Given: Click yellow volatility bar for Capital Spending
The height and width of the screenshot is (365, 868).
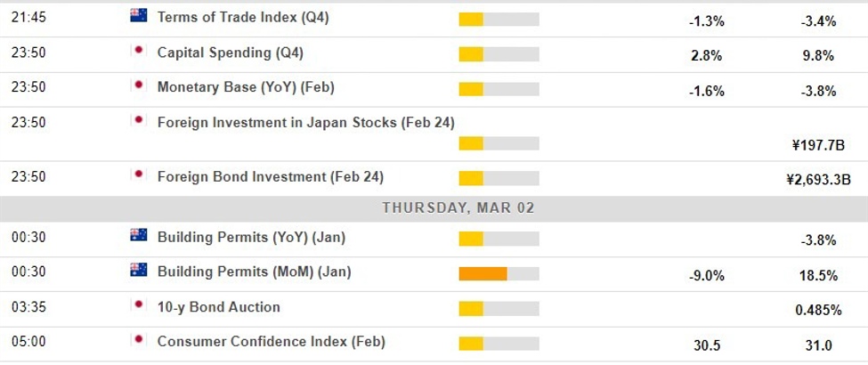Looking at the screenshot, I should (x=471, y=54).
